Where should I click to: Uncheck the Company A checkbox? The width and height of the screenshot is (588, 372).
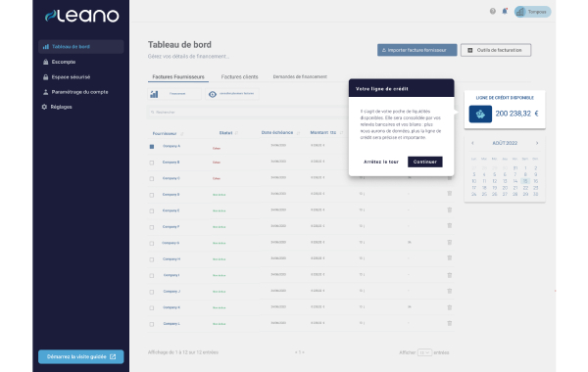[x=152, y=147]
